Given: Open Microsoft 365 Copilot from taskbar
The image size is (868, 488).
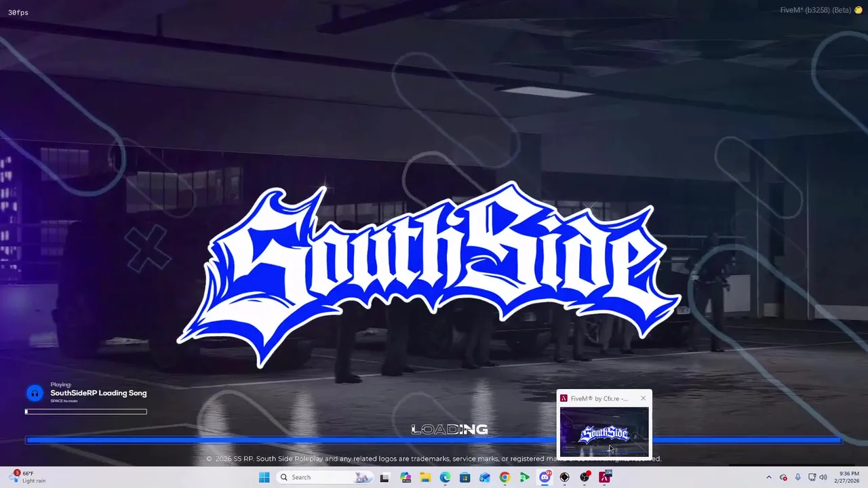Looking at the screenshot, I should click(x=406, y=477).
